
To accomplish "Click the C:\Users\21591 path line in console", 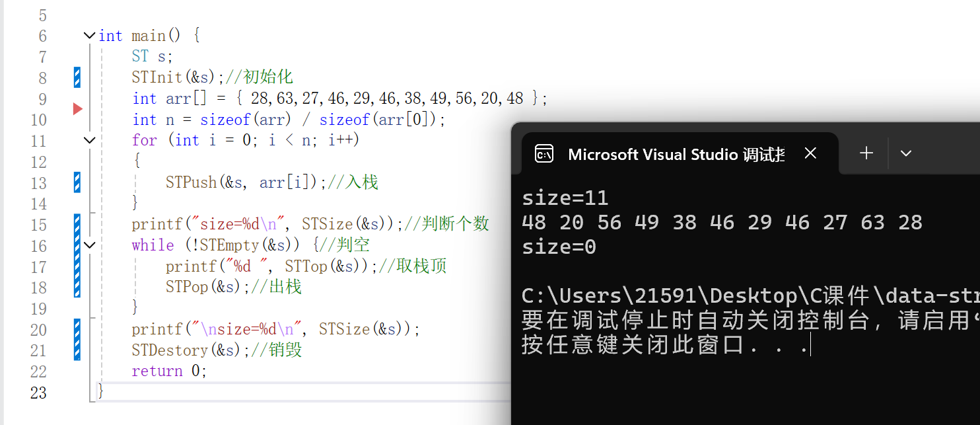I will pos(750,296).
